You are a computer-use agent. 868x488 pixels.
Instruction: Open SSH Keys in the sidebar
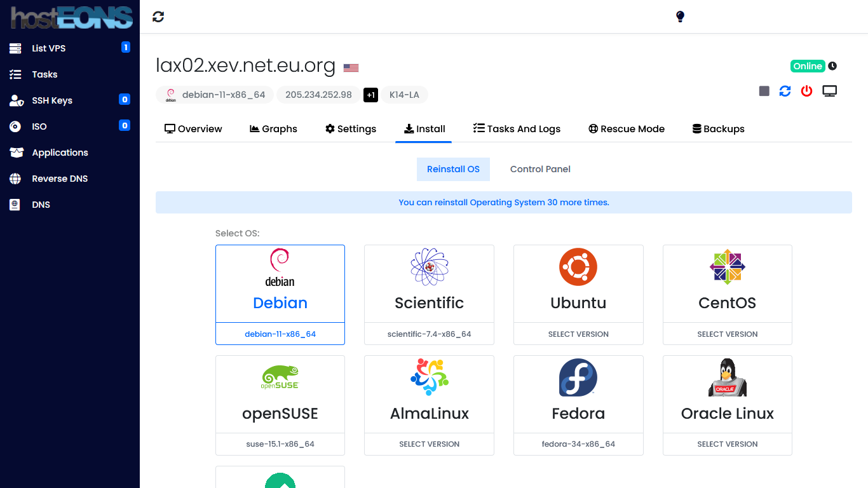[x=52, y=100]
